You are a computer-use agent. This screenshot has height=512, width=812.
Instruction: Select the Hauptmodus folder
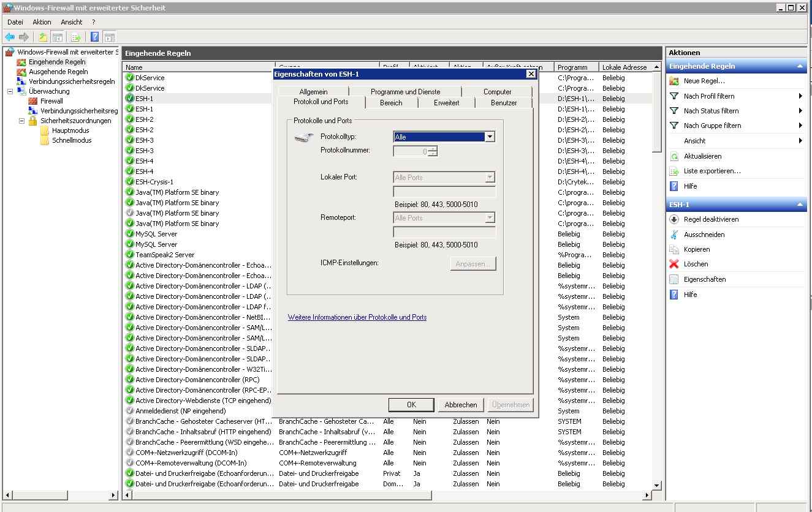point(70,130)
